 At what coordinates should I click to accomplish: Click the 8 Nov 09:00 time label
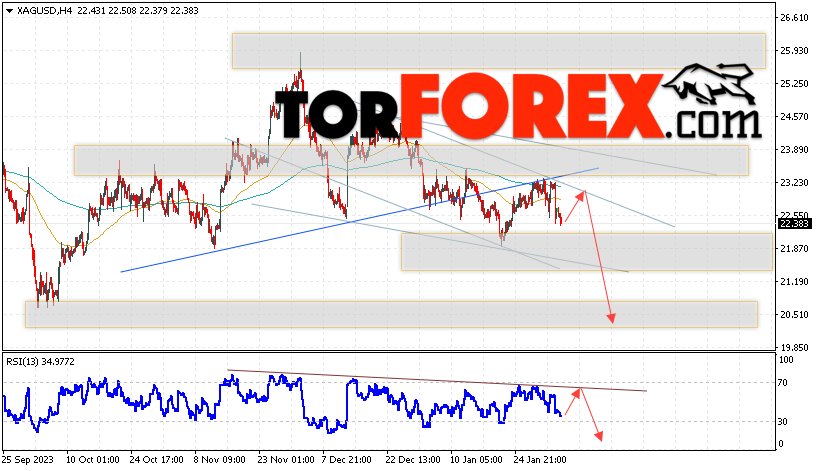click(x=220, y=460)
